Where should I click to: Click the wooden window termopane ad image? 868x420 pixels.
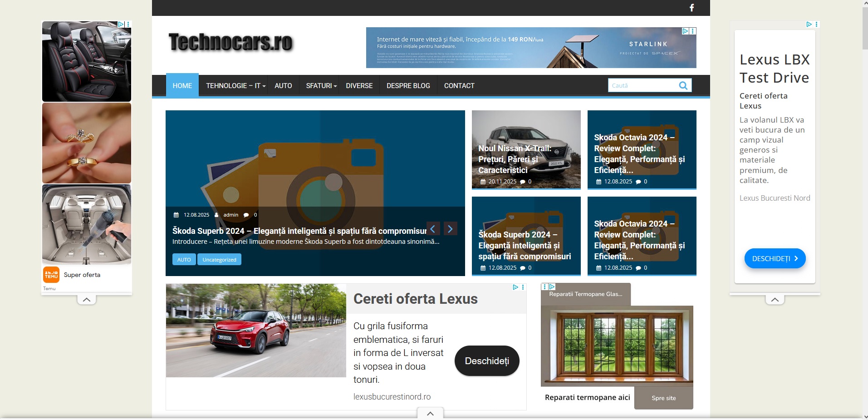[x=617, y=346]
